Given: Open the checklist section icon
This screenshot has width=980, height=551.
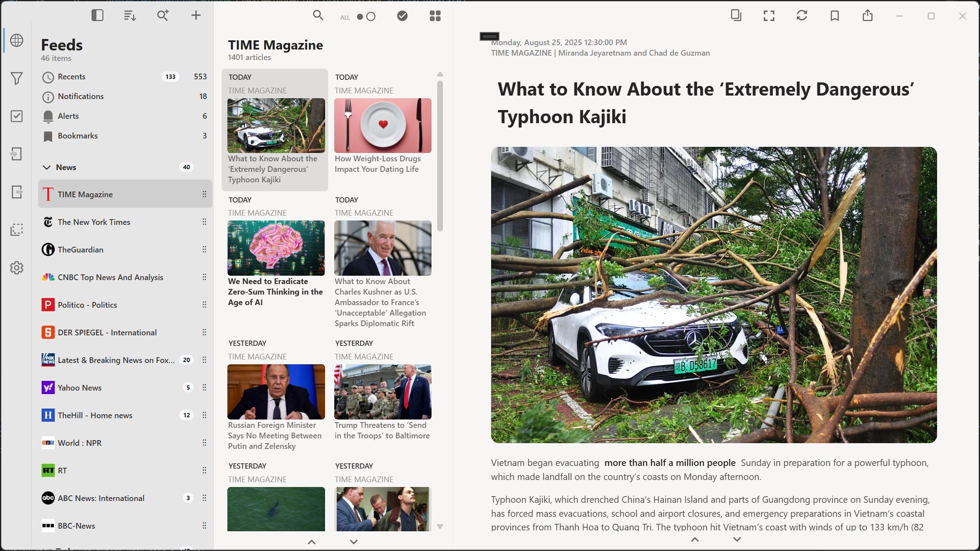Looking at the screenshot, I should [17, 116].
